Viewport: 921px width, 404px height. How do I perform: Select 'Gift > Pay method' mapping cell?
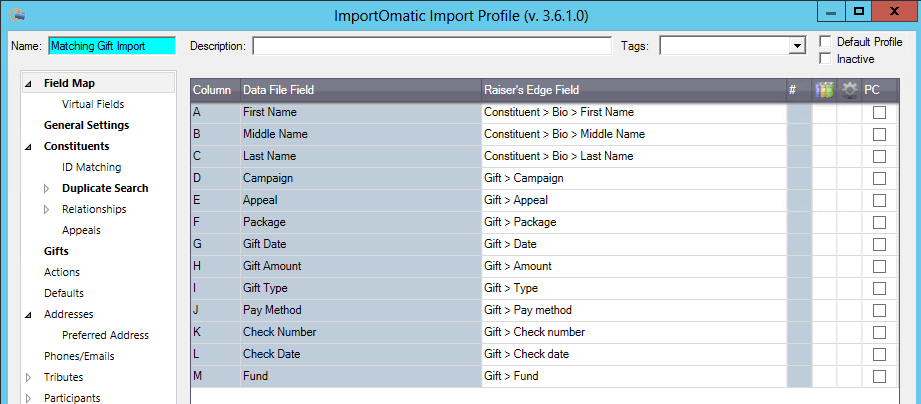tap(633, 311)
